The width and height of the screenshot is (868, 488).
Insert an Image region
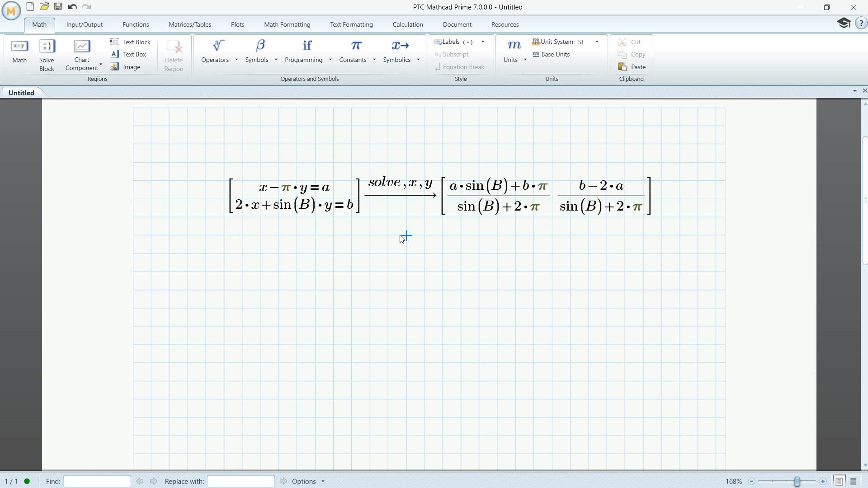(125, 67)
